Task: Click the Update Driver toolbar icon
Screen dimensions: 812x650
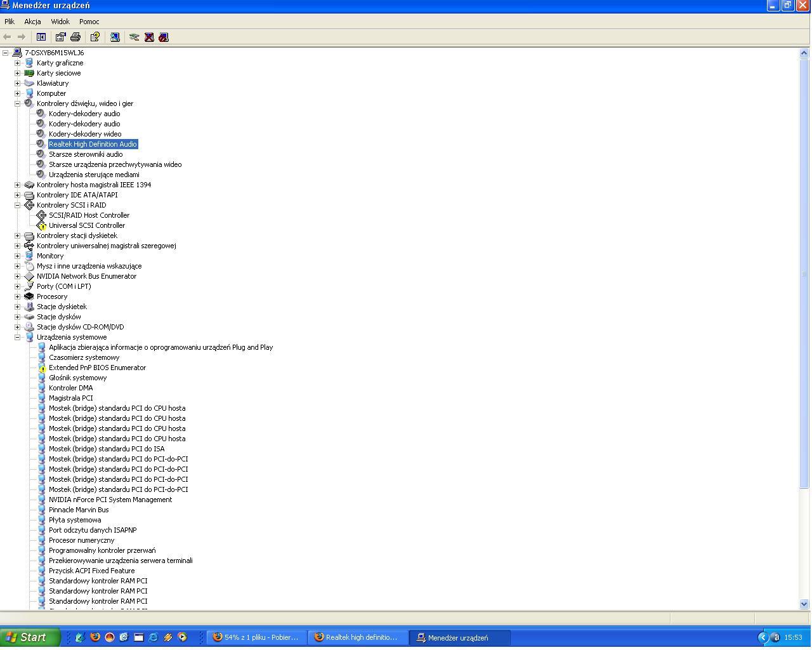Action: click(134, 37)
